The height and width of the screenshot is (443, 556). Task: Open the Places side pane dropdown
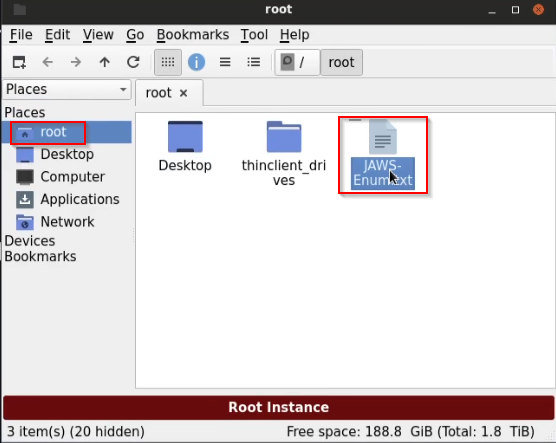pos(67,89)
